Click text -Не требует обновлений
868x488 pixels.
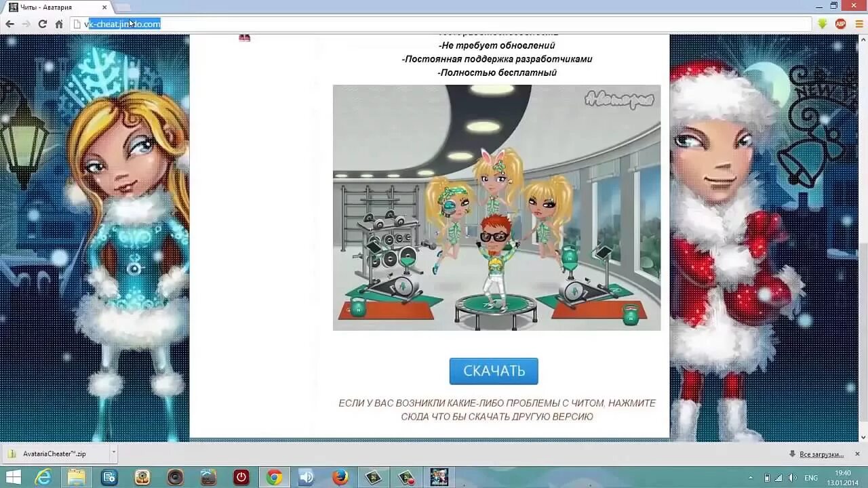point(496,45)
